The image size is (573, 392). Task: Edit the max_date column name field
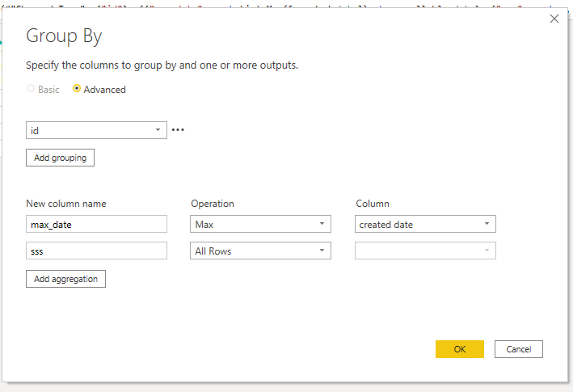point(96,224)
